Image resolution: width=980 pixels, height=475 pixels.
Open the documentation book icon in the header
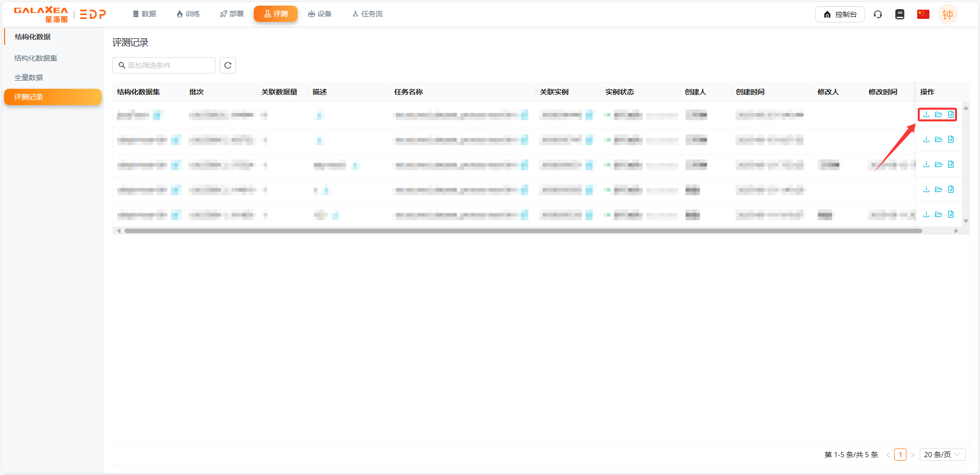click(900, 14)
